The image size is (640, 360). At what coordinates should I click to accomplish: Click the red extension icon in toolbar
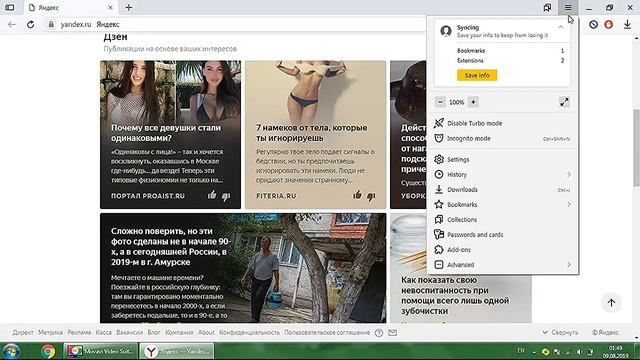(609, 24)
